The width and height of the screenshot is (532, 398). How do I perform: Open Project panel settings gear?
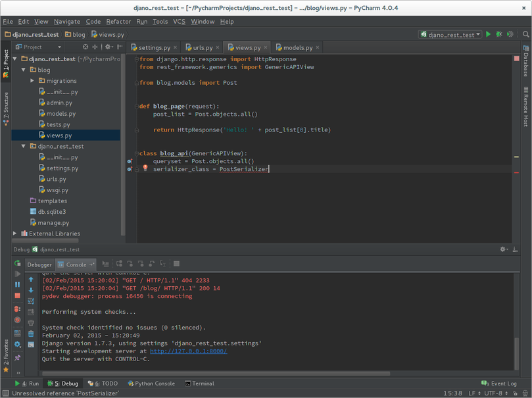[109, 47]
